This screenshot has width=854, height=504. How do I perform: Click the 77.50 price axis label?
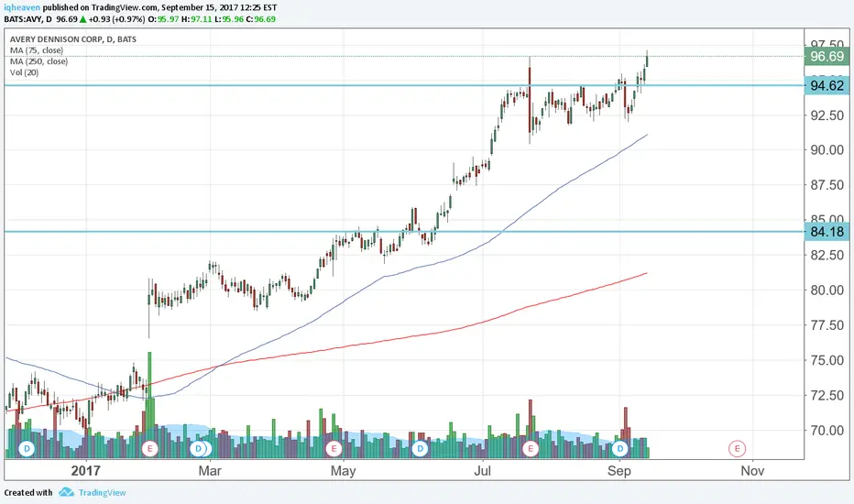click(x=827, y=325)
